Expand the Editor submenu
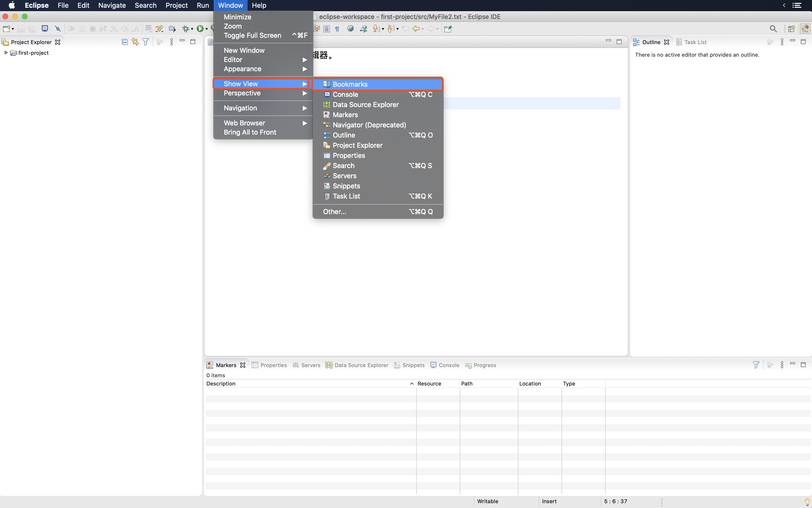This screenshot has height=508, width=812. 263,60
